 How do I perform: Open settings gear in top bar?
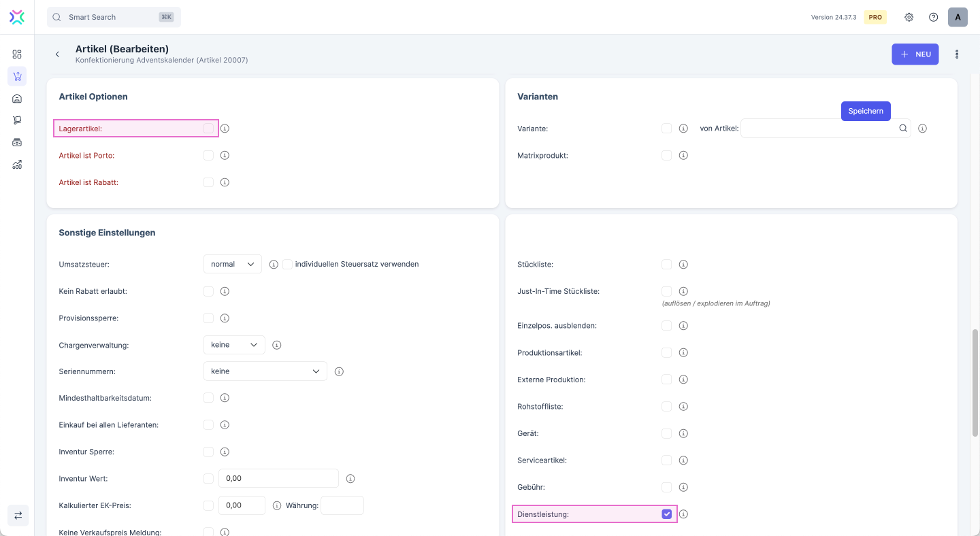click(909, 17)
